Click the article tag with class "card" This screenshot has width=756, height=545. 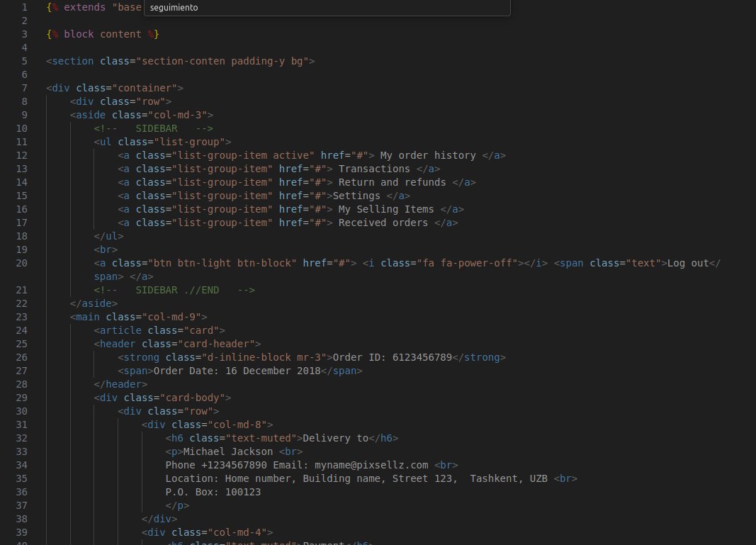159,330
